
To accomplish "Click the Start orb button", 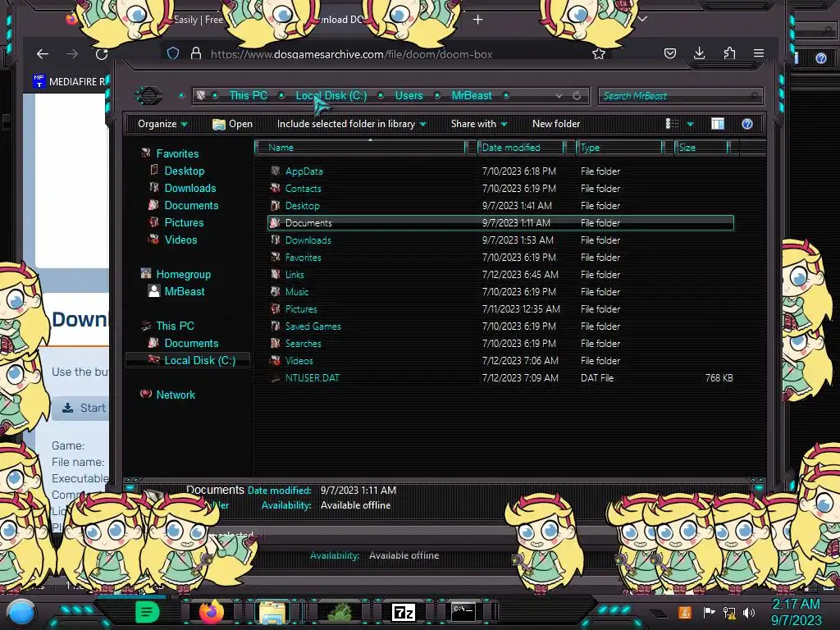I will [21, 613].
